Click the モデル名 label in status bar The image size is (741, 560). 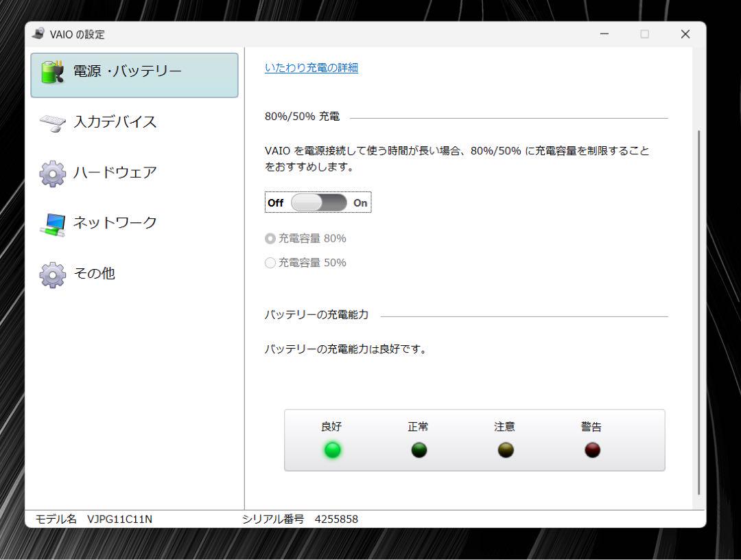pos(56,520)
